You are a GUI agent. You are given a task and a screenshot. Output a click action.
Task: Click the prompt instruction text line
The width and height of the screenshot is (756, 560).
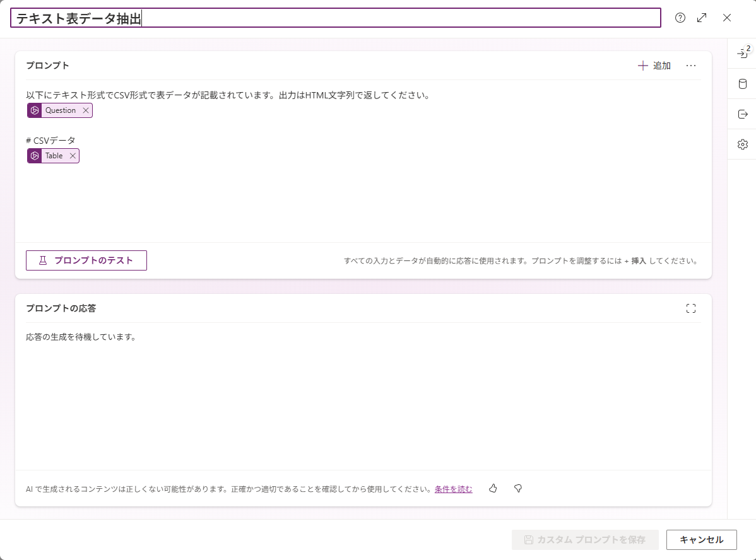tap(228, 95)
